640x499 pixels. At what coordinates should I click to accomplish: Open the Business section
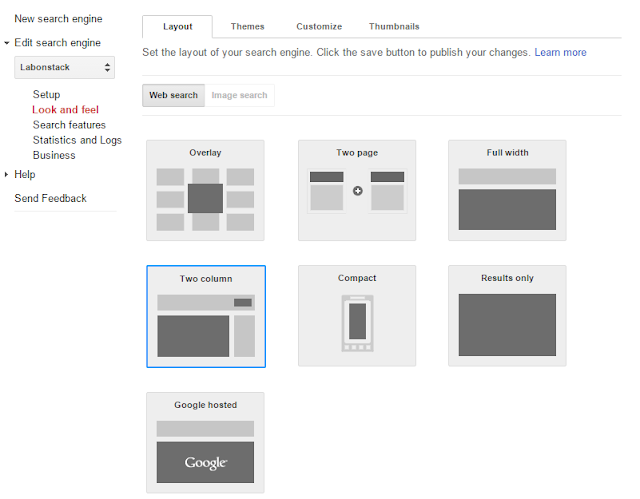tap(54, 155)
